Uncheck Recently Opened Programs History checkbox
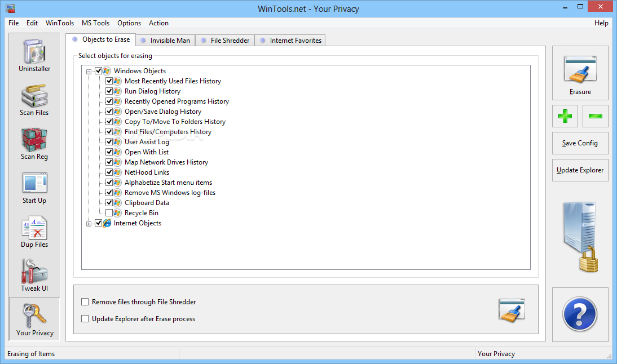Viewport: 617px width, 364px height. 109,101
